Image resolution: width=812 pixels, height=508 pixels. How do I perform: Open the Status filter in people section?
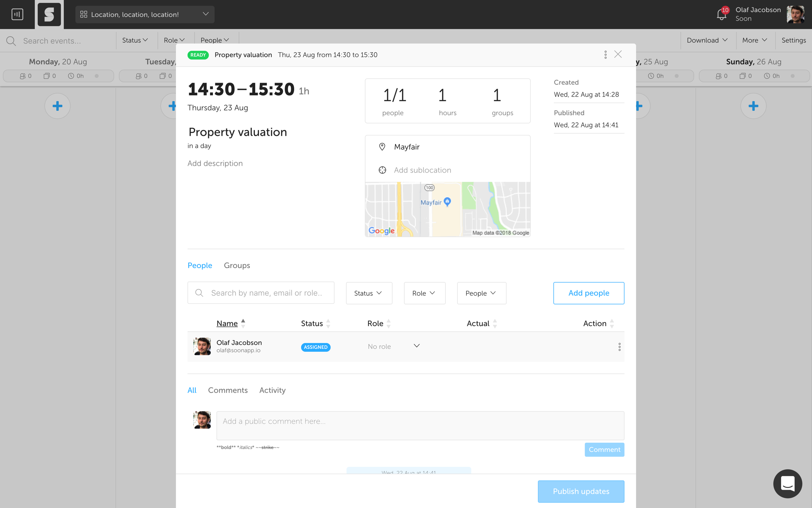[369, 293]
